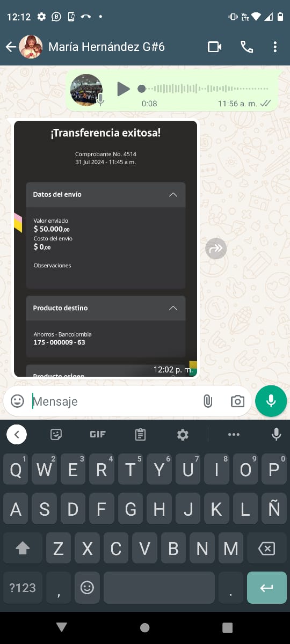Image resolution: width=290 pixels, height=644 pixels.
Task: Collapse the Datos del envío section
Action: pyautogui.click(x=173, y=195)
